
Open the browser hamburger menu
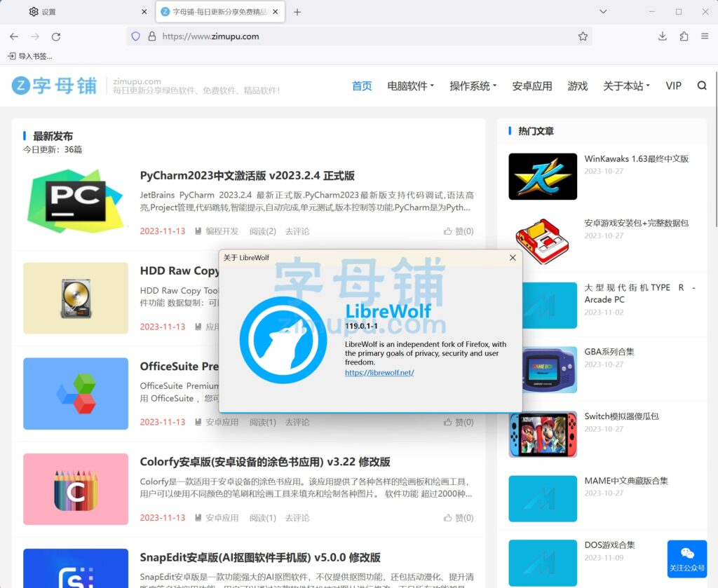coord(705,36)
